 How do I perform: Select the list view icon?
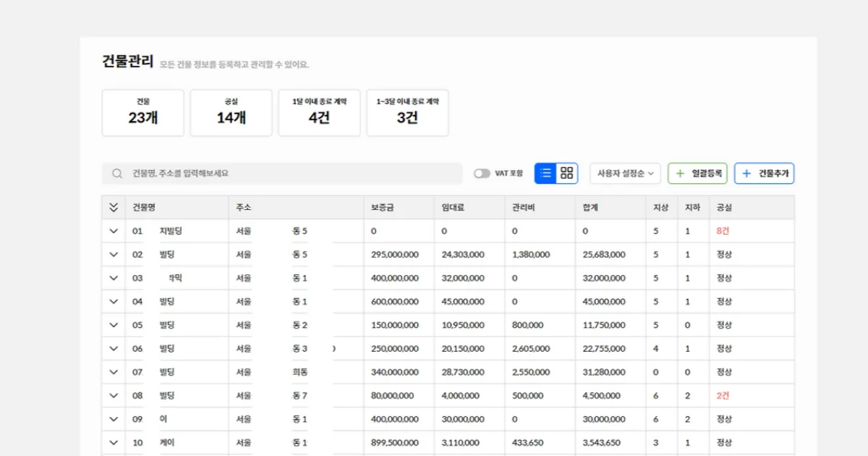[x=547, y=173]
